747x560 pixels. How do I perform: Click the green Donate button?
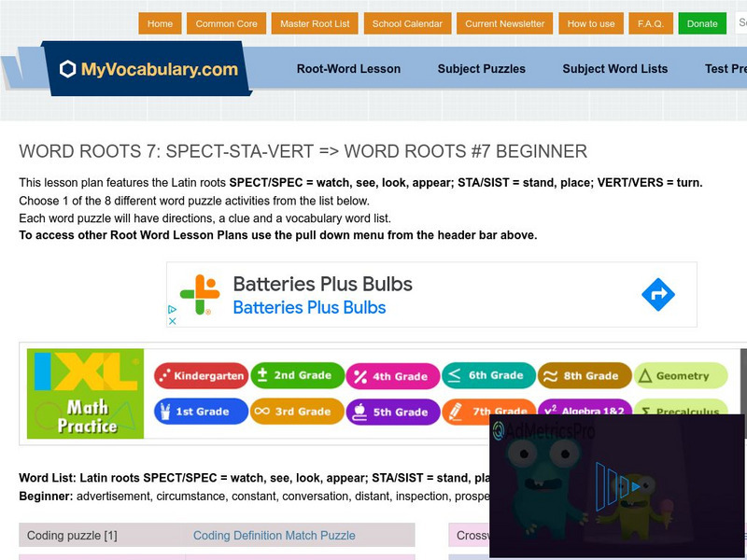[x=702, y=23]
